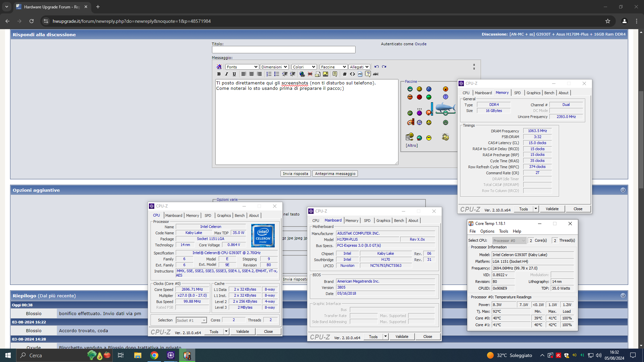Open the [Altro] more smileys link
This screenshot has height=362, width=644.
(x=412, y=145)
